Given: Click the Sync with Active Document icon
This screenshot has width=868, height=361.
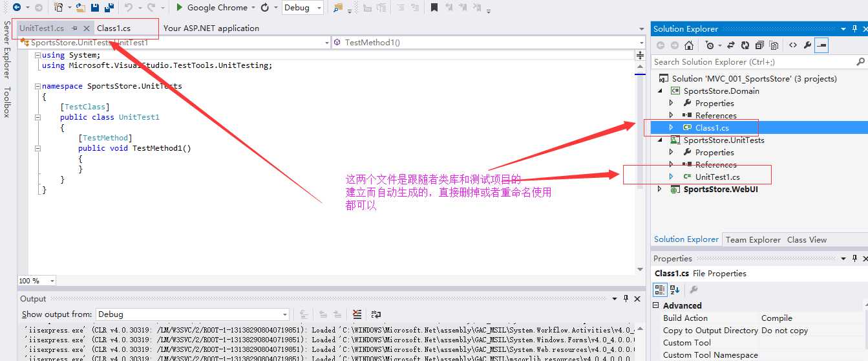Looking at the screenshot, I should pyautogui.click(x=731, y=45).
